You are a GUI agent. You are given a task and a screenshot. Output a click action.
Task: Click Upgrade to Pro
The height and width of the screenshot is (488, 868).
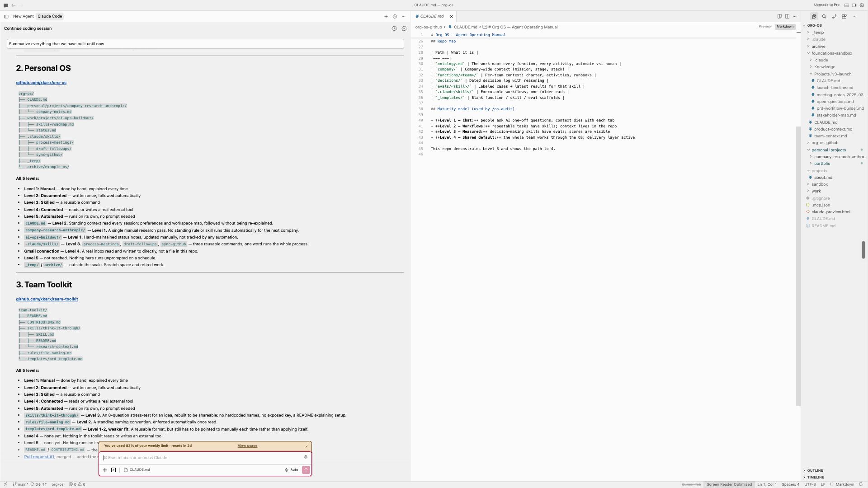pos(826,5)
